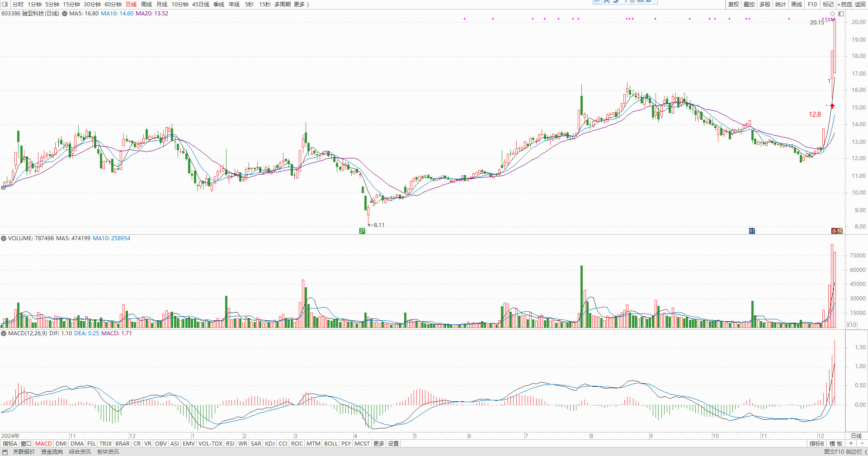Click the green 跌 marker icon

362,231
